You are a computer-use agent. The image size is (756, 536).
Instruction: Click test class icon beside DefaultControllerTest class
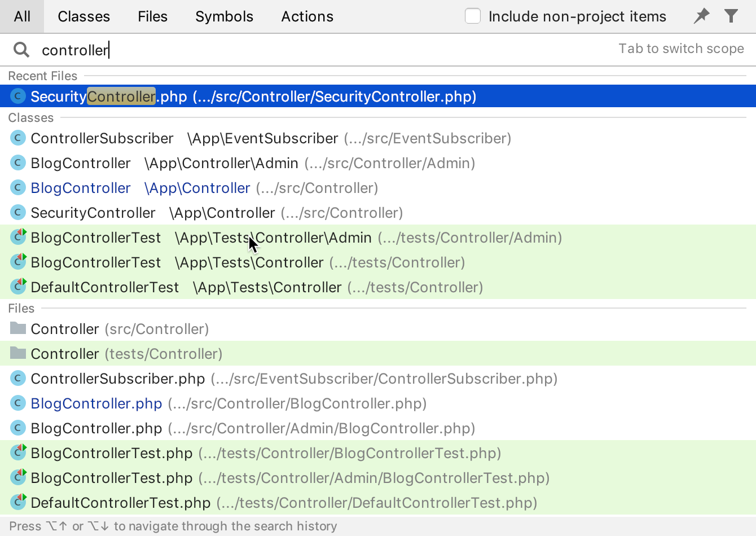tap(18, 287)
